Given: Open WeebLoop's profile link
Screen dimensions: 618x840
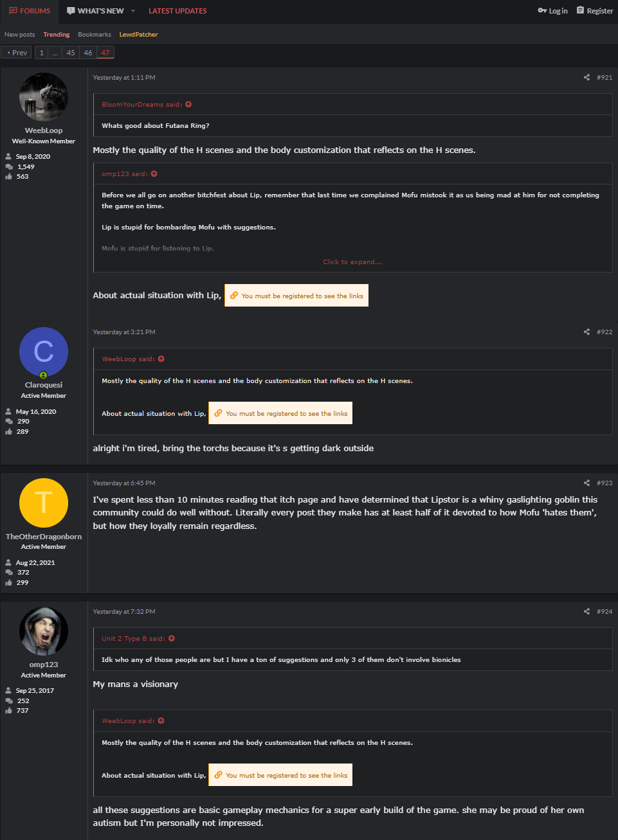Looking at the screenshot, I should click(x=43, y=130).
